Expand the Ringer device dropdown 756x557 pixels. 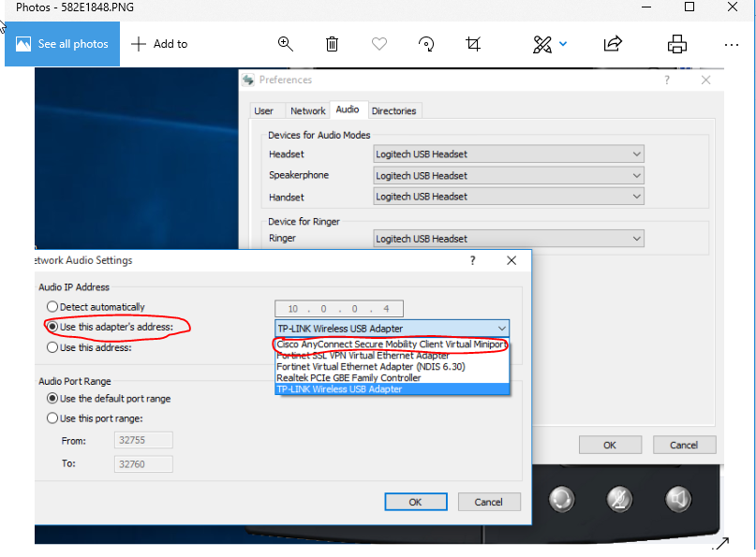point(509,239)
